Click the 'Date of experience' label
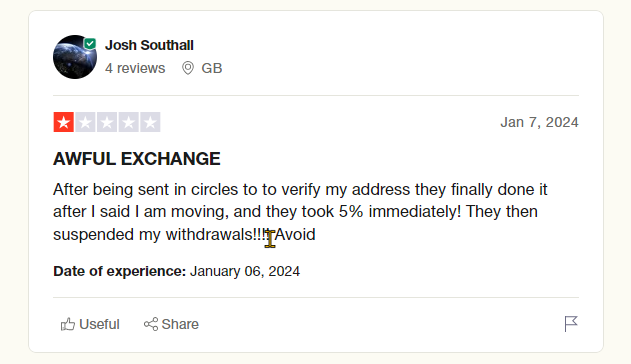The image size is (631, 364). 120,271
